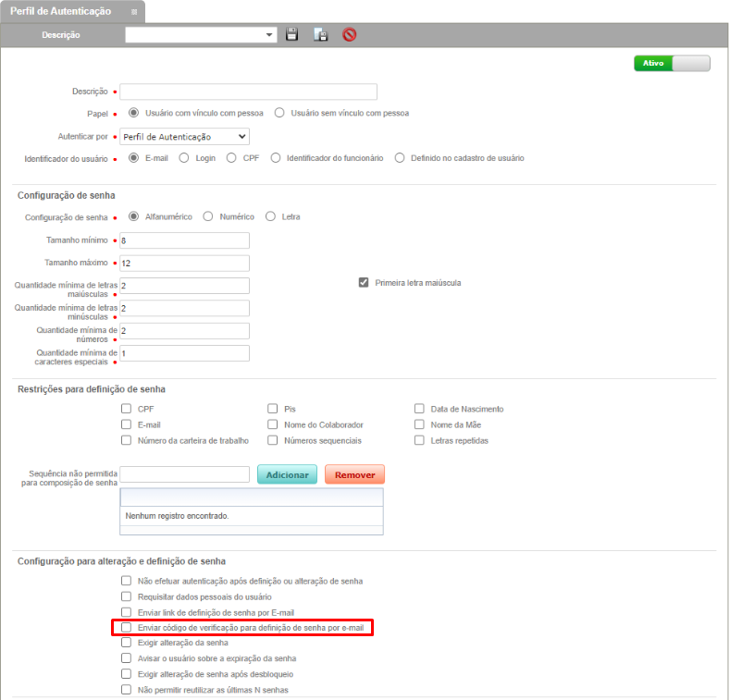Click the Adicionar button

[x=287, y=474]
